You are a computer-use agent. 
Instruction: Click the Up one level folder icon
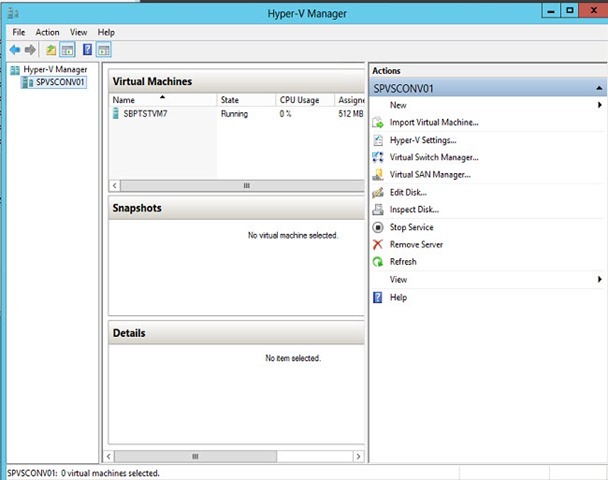pos(51,50)
